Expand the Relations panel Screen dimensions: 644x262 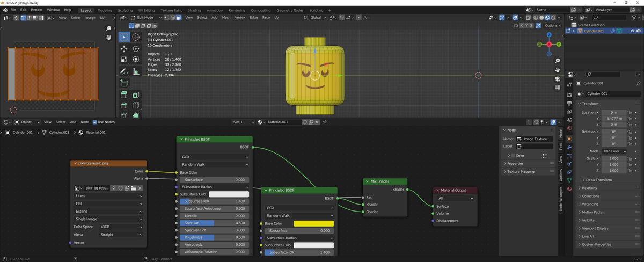(x=589, y=188)
